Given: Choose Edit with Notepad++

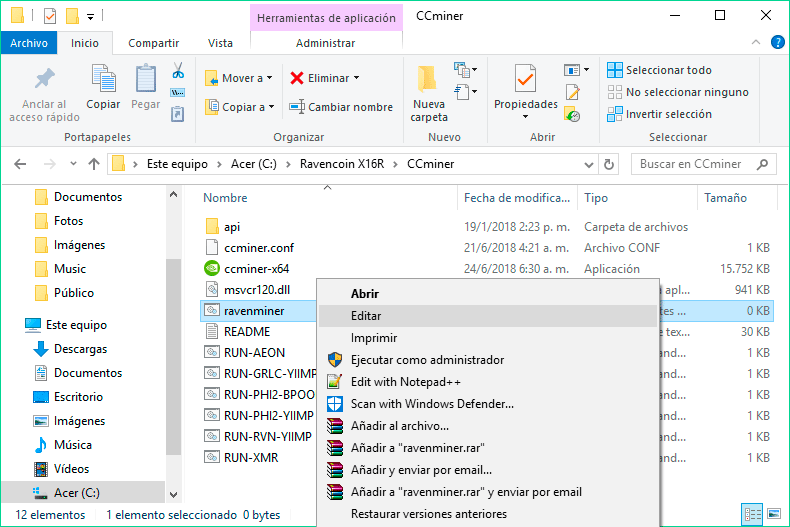Looking at the screenshot, I should tap(488, 382).
